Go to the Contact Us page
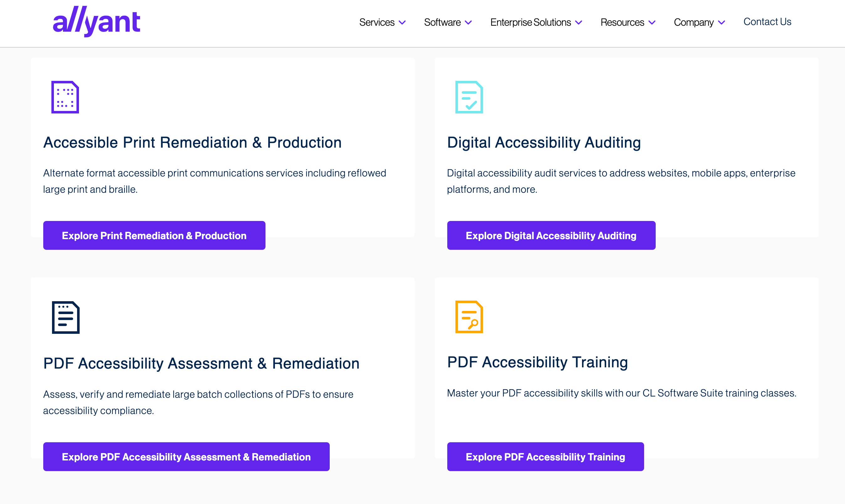Viewport: 845px width, 504px height. tap(767, 22)
